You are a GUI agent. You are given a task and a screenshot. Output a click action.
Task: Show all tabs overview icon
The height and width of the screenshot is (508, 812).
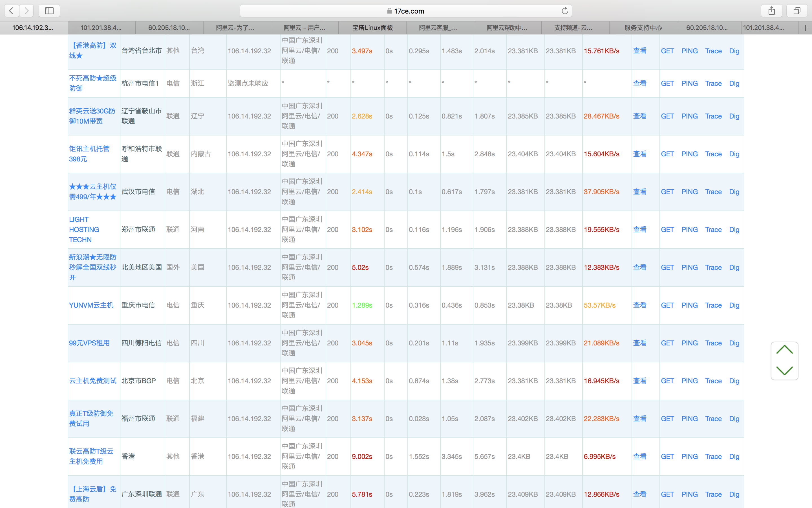tap(797, 11)
